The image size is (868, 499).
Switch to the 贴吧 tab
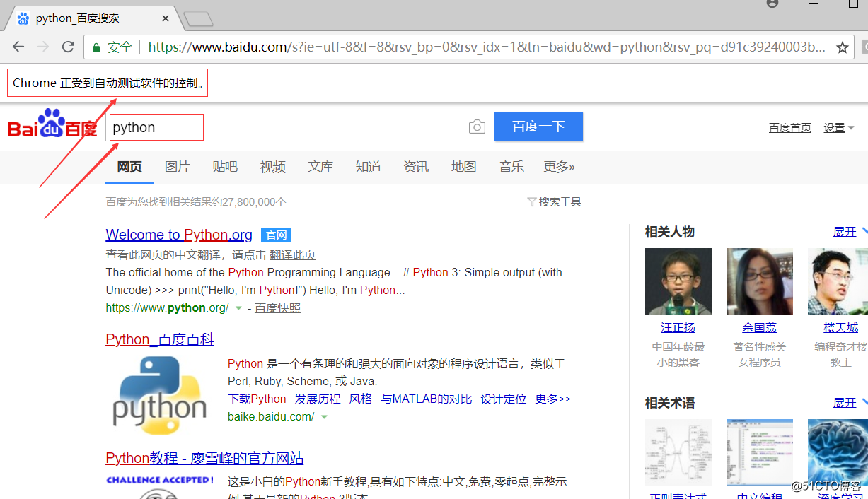pos(225,167)
